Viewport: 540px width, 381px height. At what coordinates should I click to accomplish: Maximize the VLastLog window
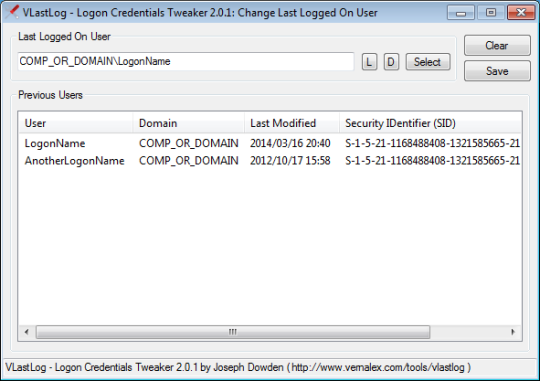[491, 13]
